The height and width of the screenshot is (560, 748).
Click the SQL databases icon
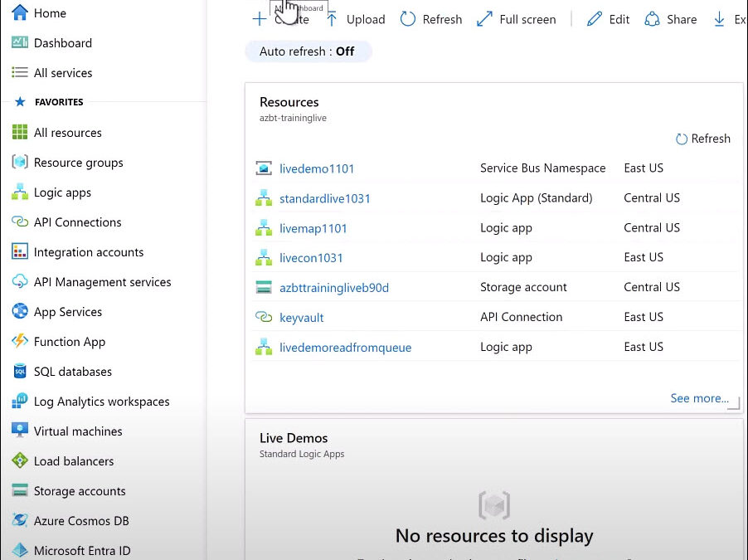[20, 371]
